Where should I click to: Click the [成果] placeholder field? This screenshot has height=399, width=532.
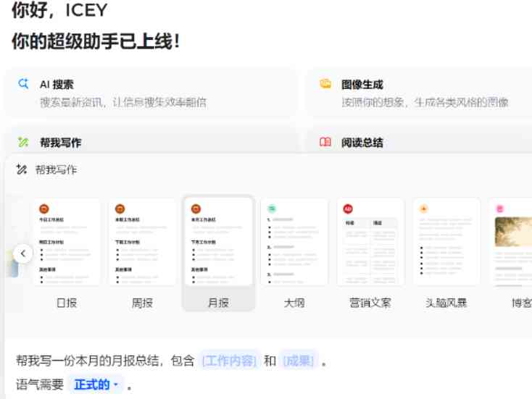(298, 361)
